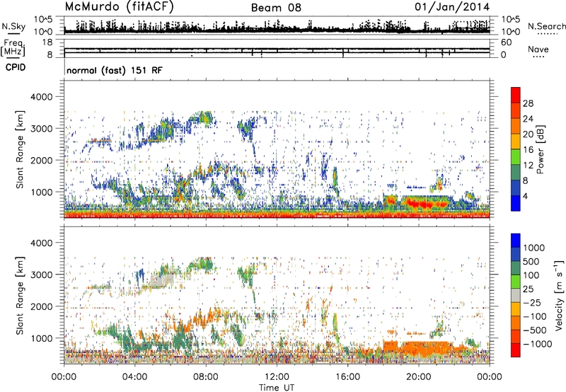Click '4000' on power panel slant range axis

coord(42,97)
